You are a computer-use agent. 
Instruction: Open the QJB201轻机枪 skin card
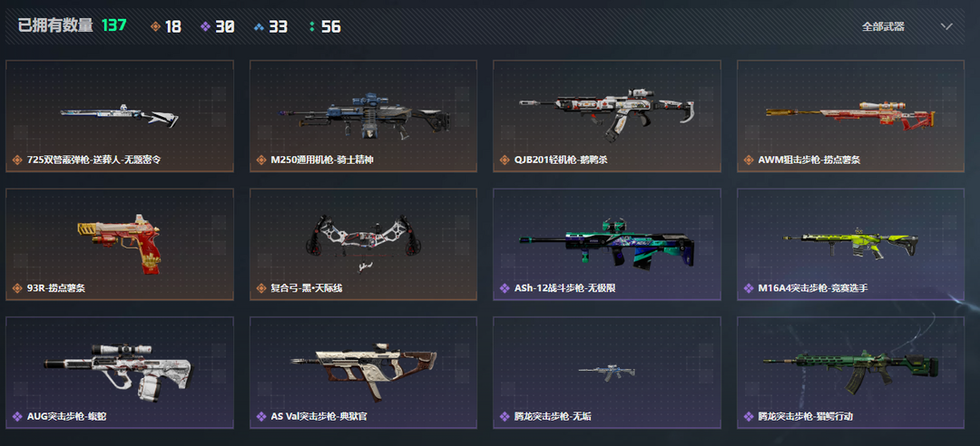[x=607, y=116]
